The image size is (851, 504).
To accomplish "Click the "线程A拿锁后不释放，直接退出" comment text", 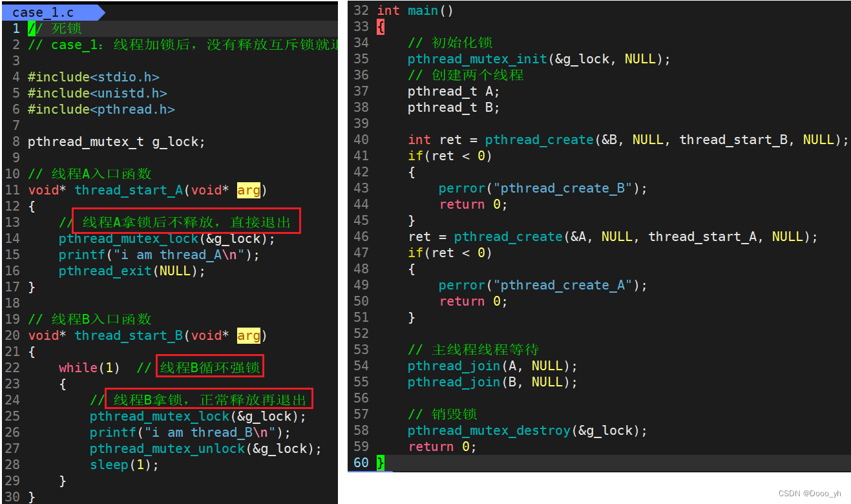I will coord(187,222).
